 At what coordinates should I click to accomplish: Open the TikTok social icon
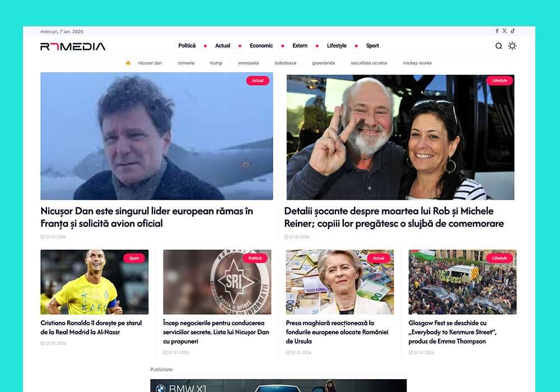[x=513, y=31]
